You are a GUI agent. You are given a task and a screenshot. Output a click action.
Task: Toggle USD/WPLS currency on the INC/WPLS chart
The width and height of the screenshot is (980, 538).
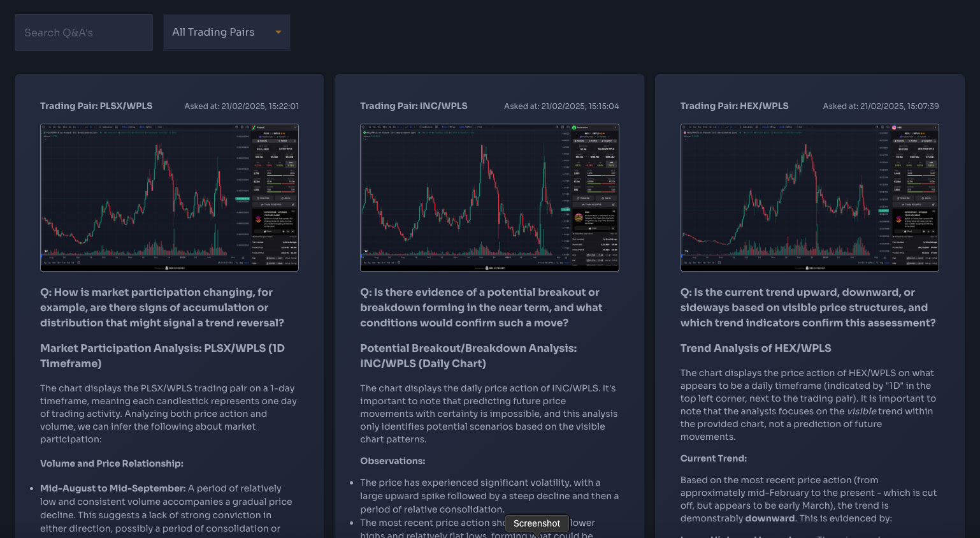(465, 127)
